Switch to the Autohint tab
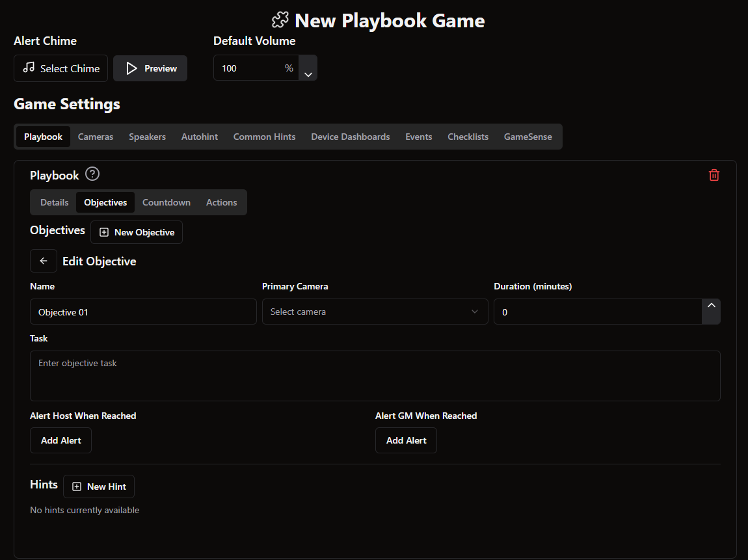748x560 pixels. tap(200, 137)
